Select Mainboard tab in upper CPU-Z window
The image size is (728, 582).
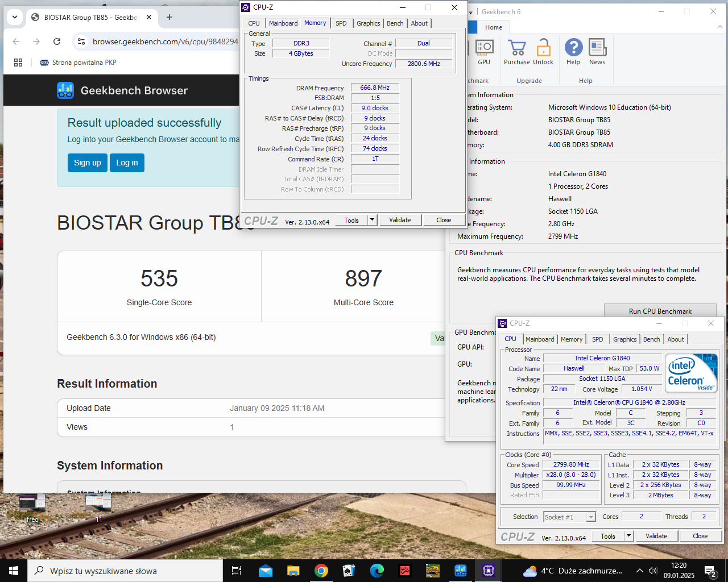[283, 23]
